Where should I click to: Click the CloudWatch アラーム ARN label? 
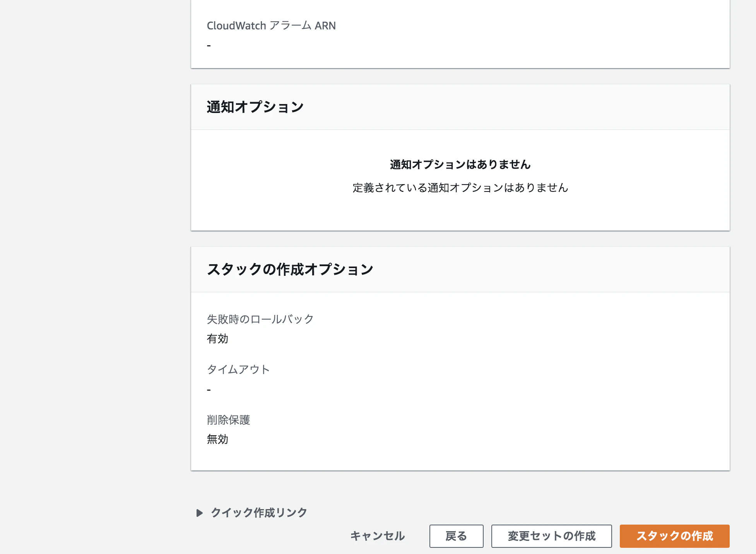click(x=271, y=26)
